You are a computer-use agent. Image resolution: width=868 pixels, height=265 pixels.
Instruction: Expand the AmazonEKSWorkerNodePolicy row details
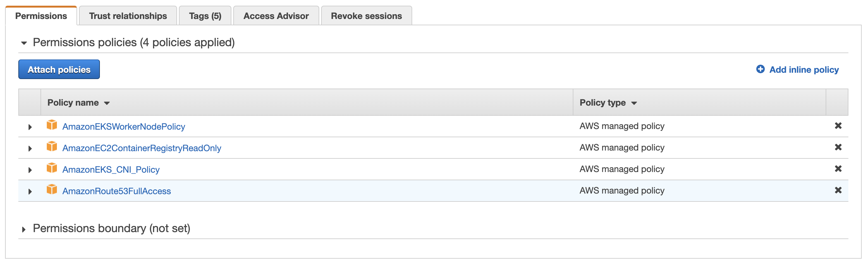point(30,127)
